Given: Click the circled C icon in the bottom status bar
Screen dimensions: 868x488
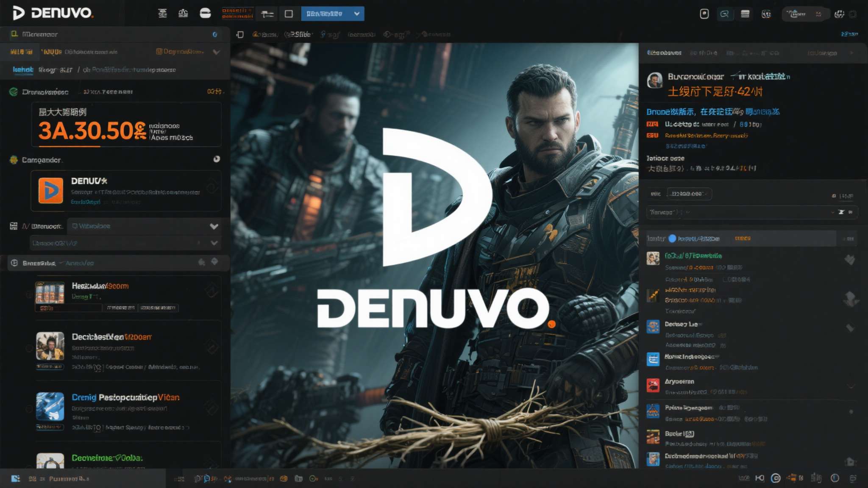Looking at the screenshot, I should (x=776, y=478).
